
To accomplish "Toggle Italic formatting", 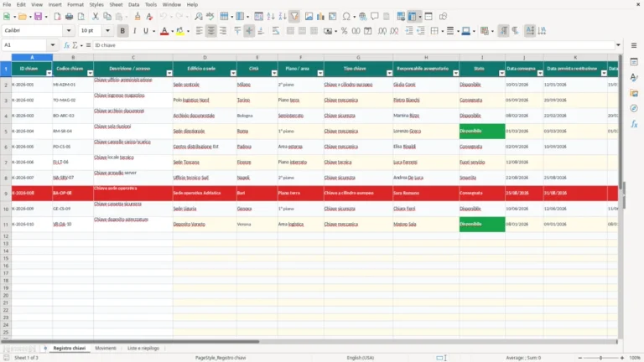I will (x=134, y=31).
